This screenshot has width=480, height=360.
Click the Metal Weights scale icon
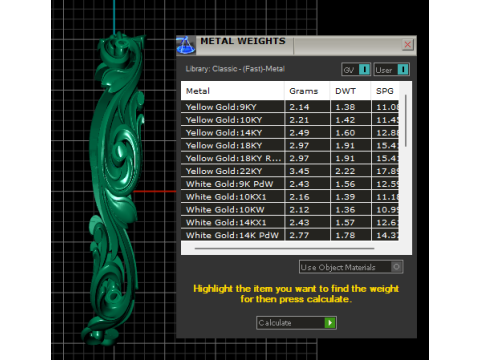[x=186, y=45]
